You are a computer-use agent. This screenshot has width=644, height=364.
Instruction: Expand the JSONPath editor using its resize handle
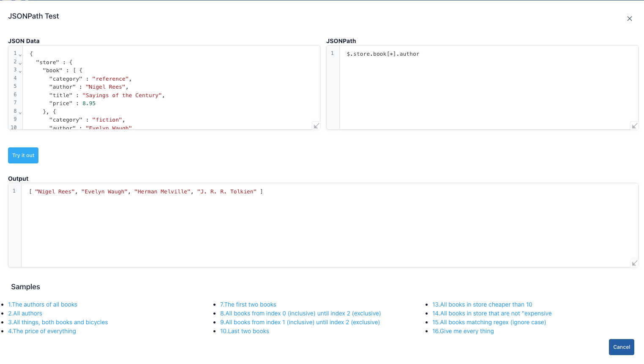[634, 125]
